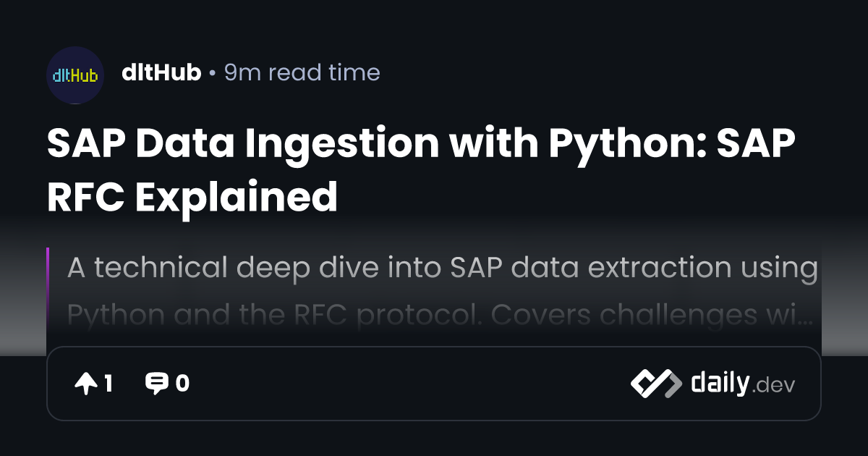Click the "daily" wordmark text
Screen dimensions: 868x456
pyautogui.click(x=719, y=383)
